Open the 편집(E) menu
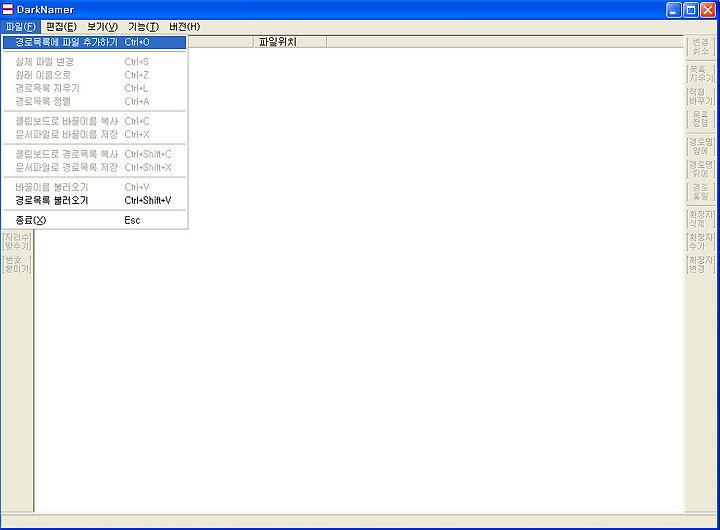 coord(62,27)
